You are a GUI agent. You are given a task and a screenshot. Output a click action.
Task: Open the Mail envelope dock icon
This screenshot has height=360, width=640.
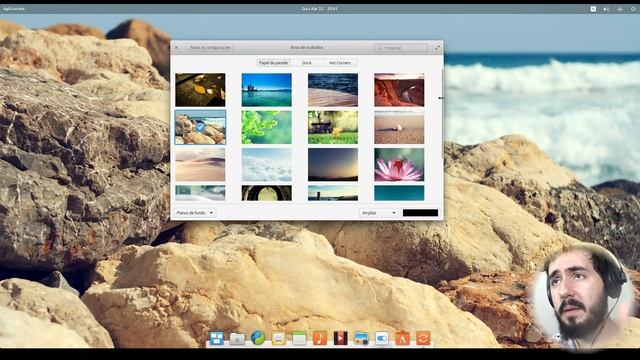click(x=278, y=338)
